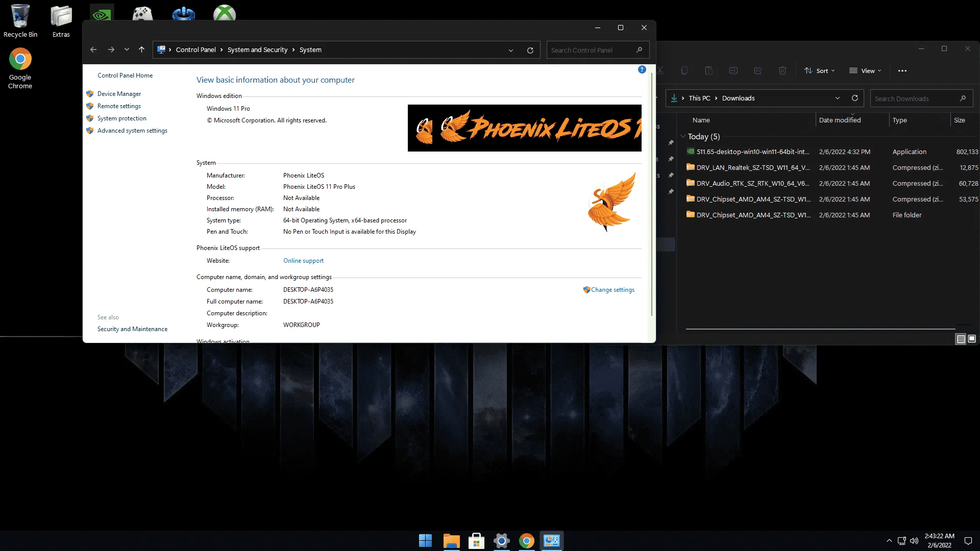Open System protection link

pos(121,118)
